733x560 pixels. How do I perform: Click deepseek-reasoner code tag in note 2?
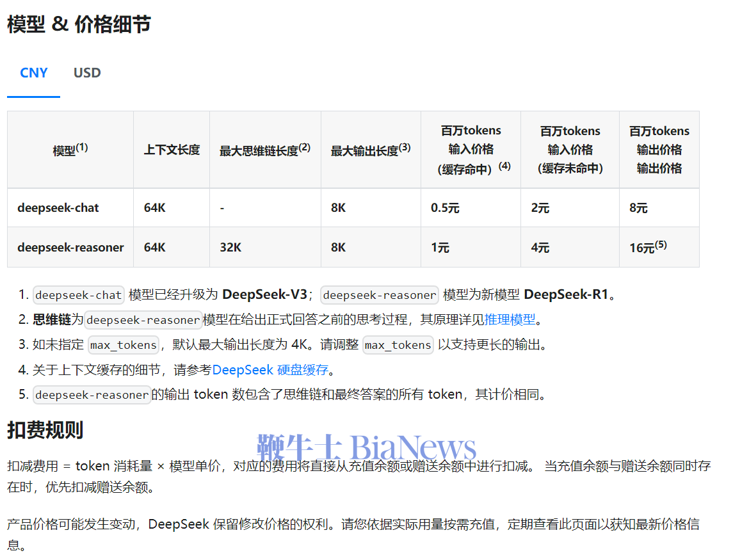point(143,320)
